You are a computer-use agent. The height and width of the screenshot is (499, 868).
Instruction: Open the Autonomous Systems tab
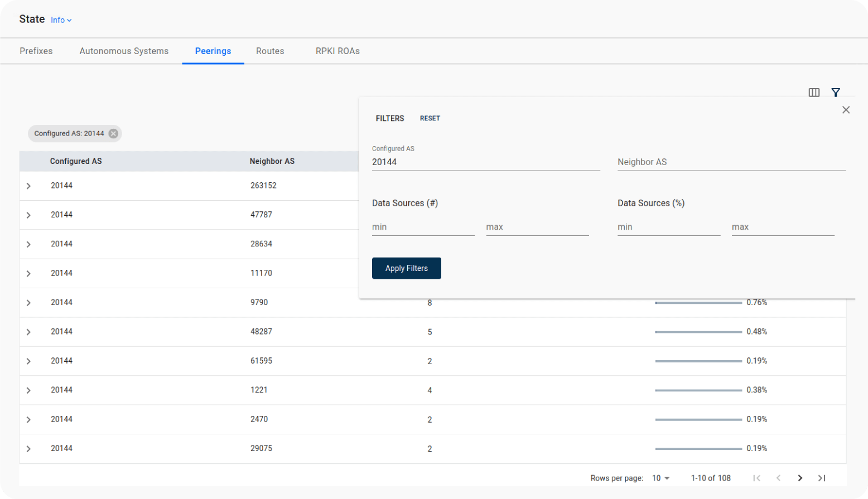(x=124, y=51)
